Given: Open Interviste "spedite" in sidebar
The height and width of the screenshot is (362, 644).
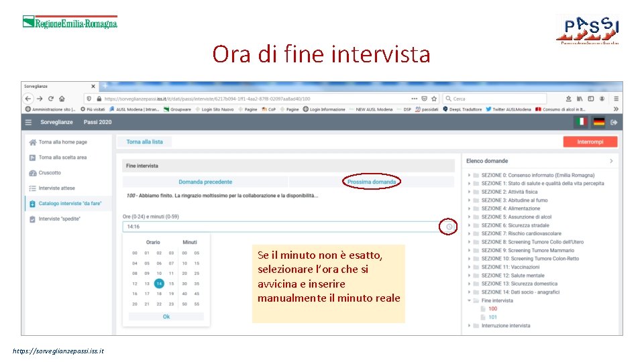Looking at the screenshot, I should (x=60, y=219).
